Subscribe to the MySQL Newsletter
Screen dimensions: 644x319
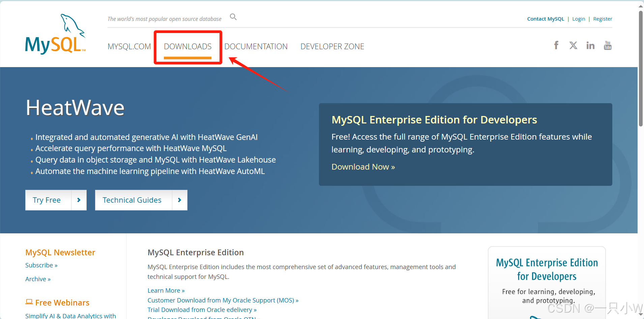coord(41,265)
